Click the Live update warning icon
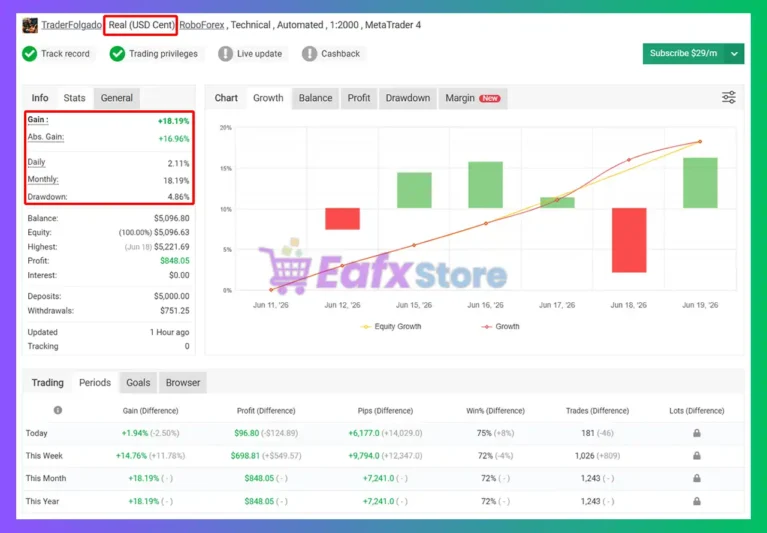The image size is (767, 533). click(x=226, y=54)
